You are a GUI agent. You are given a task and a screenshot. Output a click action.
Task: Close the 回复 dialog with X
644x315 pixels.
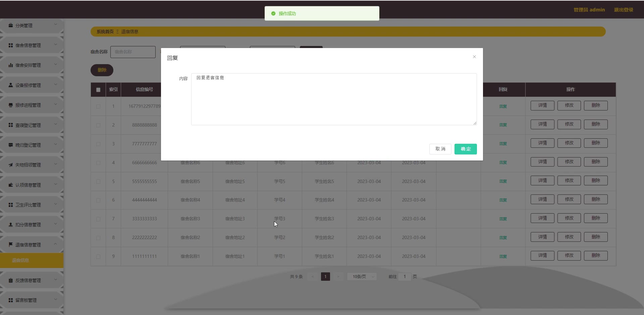coord(474,57)
